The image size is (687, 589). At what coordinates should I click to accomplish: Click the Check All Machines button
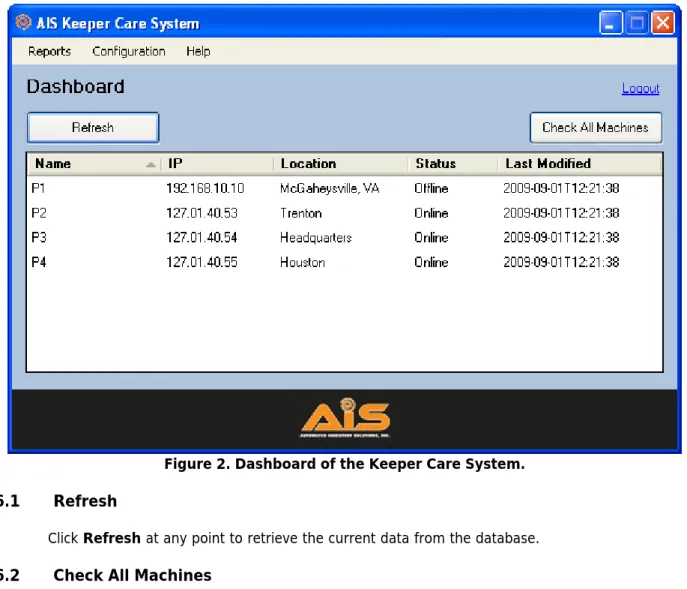[x=595, y=128]
